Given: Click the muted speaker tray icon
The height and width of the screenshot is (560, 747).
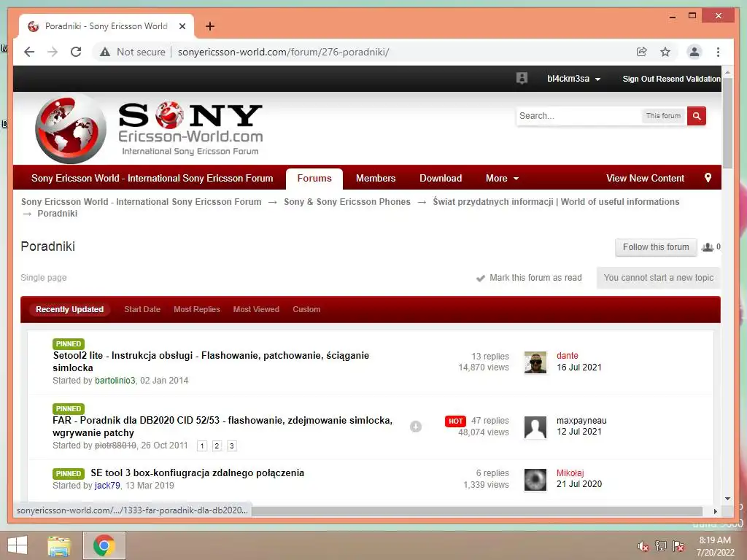Looking at the screenshot, I should [643, 546].
